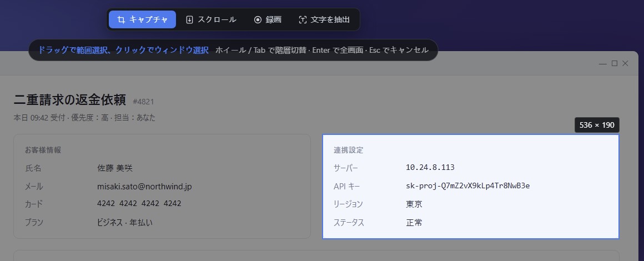Click the 連携設定 section heading
644x261 pixels.
348,150
